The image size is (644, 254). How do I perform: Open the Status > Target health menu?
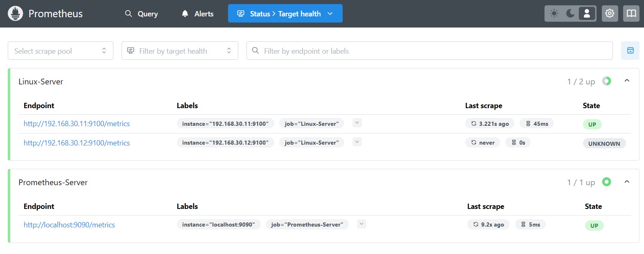point(285,14)
